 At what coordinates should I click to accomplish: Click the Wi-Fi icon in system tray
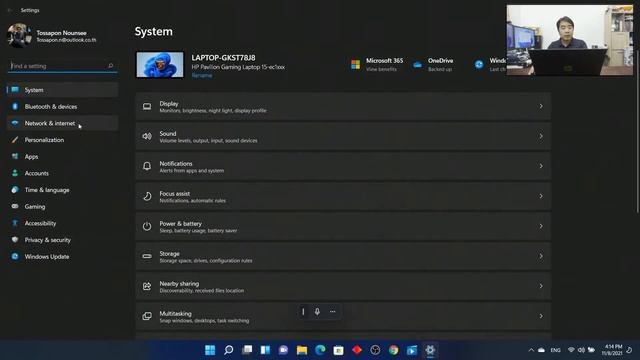pyautogui.click(x=571, y=350)
